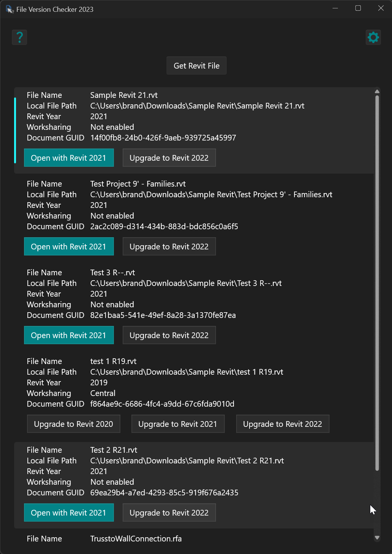Open Test 2 R21.rvt with Revit 2021

(x=69, y=513)
